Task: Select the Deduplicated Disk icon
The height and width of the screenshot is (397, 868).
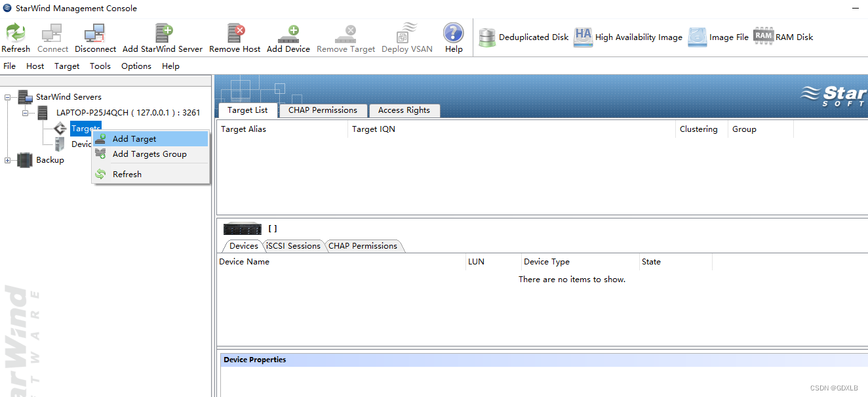Action: [487, 37]
